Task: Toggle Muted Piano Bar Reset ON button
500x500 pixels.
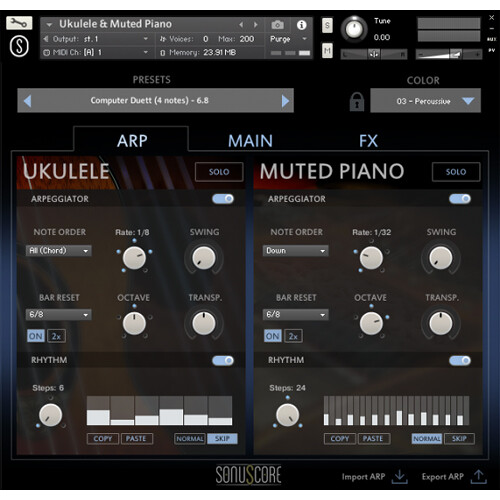Action: coord(273,336)
